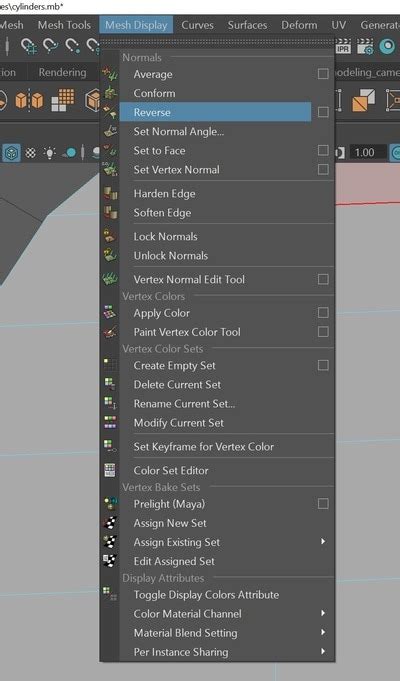Screen dimensions: 400x681
Task: Tear off the menu using dotted strip
Action: (x=217, y=42)
